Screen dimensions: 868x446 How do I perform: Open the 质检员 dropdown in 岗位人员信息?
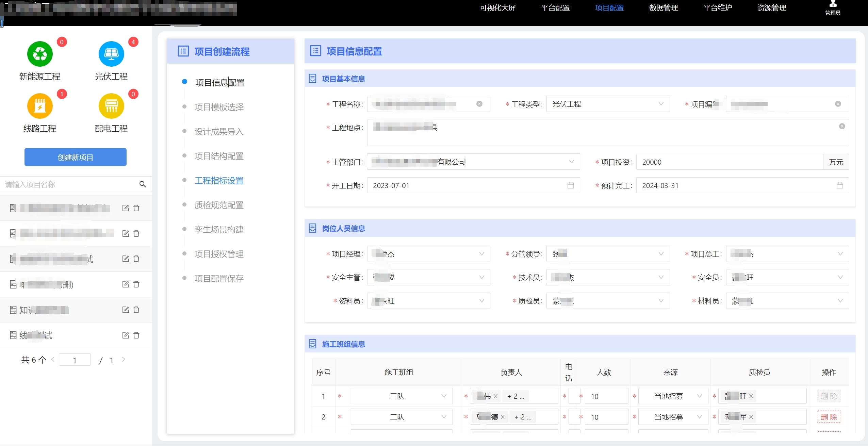pyautogui.click(x=608, y=301)
